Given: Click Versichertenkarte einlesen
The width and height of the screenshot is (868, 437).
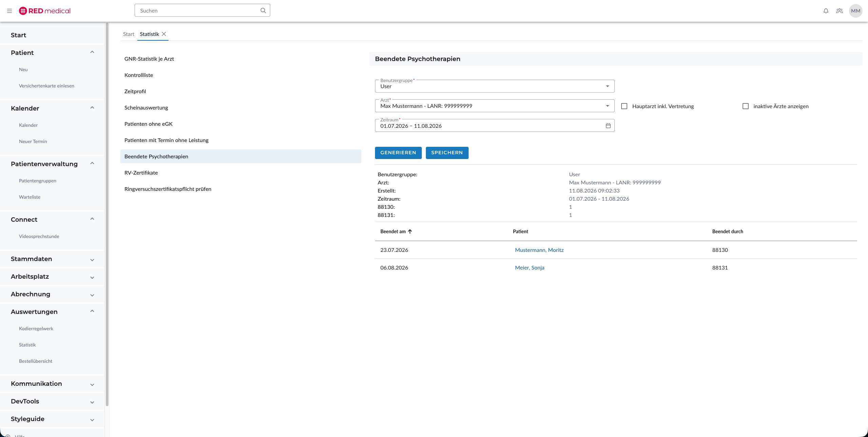Looking at the screenshot, I should [x=46, y=86].
